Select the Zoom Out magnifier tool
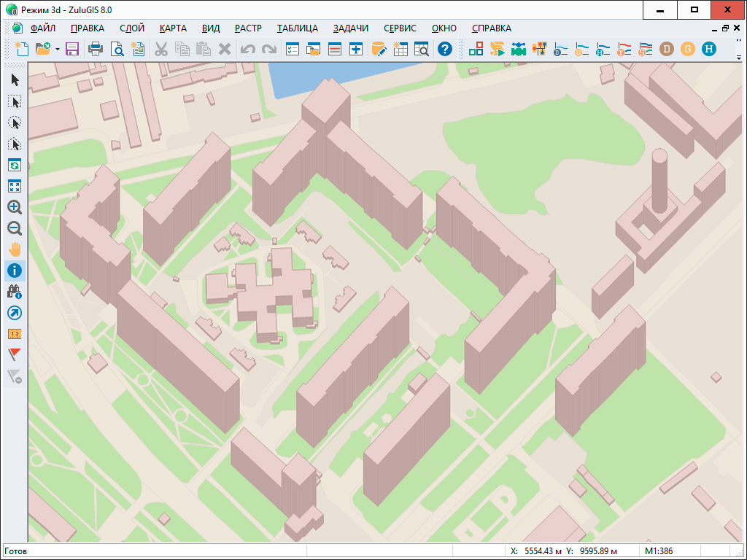747x560 pixels. tap(14, 228)
